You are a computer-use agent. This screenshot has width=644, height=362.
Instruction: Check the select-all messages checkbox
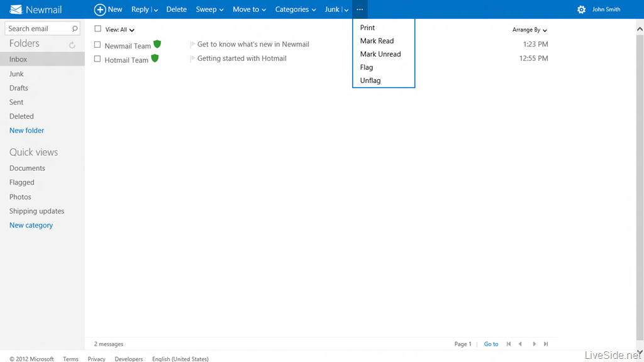point(97,29)
